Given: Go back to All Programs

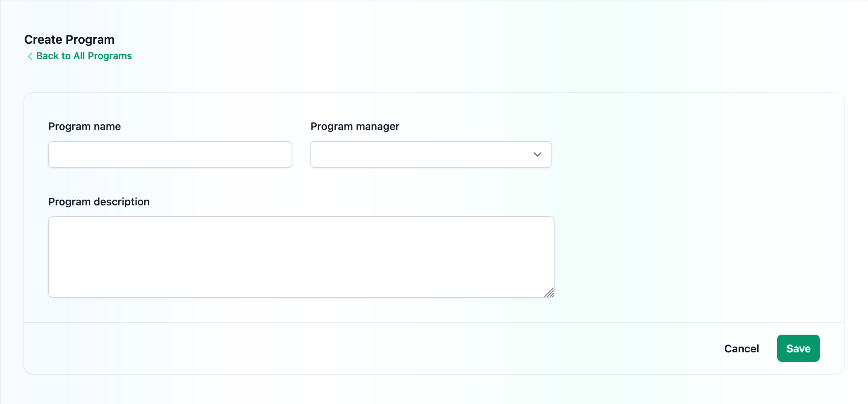Looking at the screenshot, I should [x=84, y=56].
